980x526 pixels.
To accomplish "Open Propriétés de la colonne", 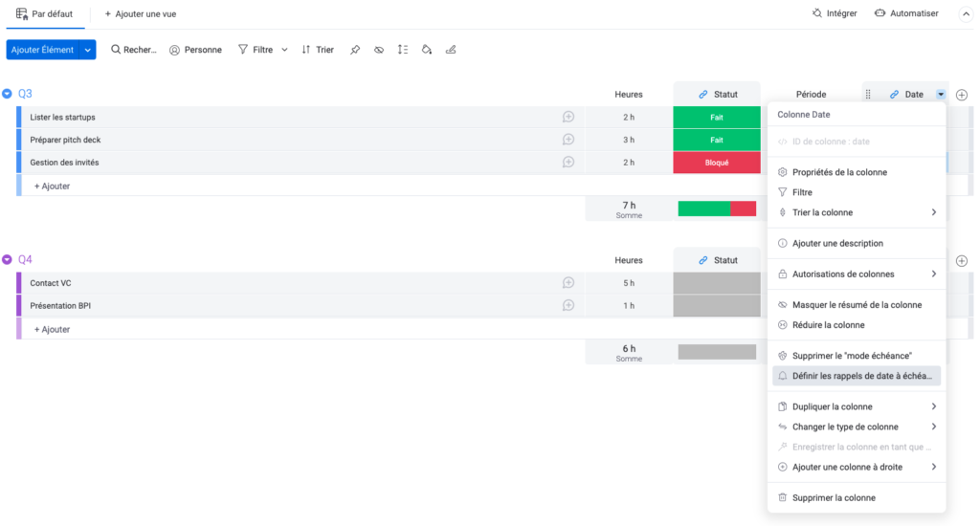I will click(x=857, y=172).
